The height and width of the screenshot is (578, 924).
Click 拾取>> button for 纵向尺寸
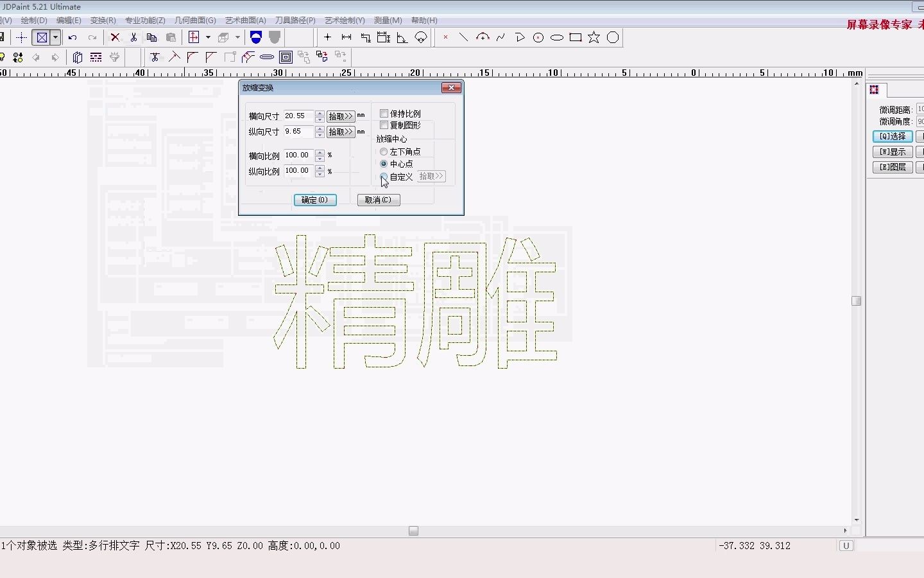341,132
